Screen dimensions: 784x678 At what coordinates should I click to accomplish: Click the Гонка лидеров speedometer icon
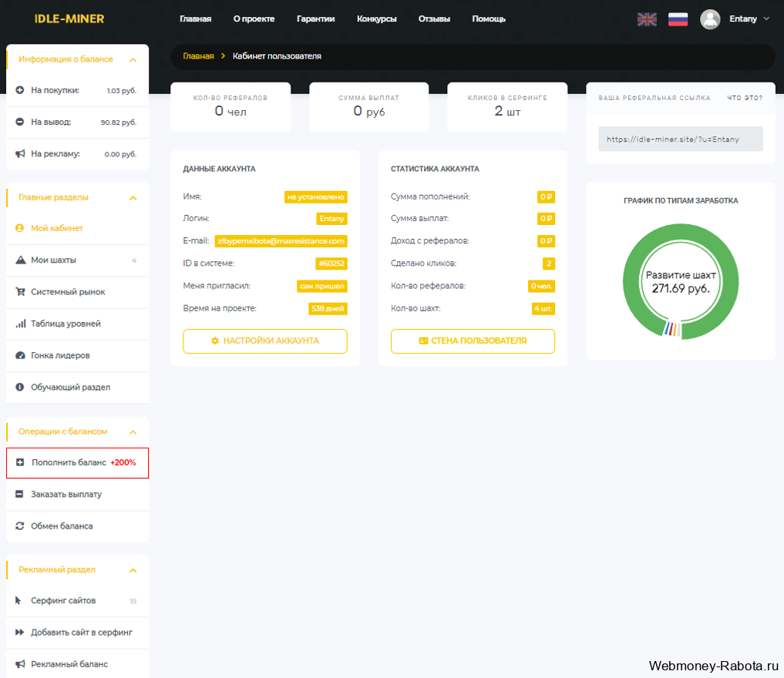pos(20,355)
